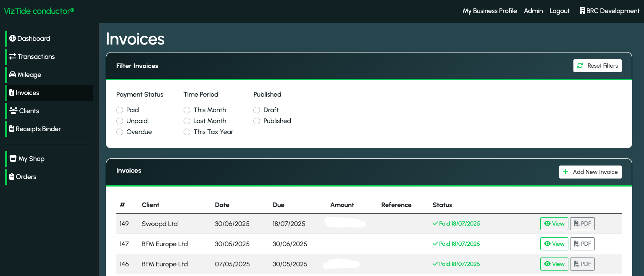Select the Last Month radio option
This screenshot has height=276, width=644.
coord(187,121)
